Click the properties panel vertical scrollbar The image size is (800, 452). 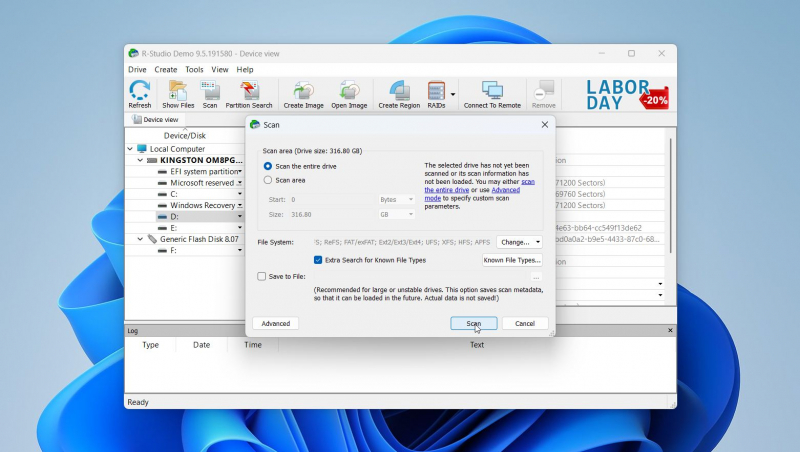pos(670,195)
